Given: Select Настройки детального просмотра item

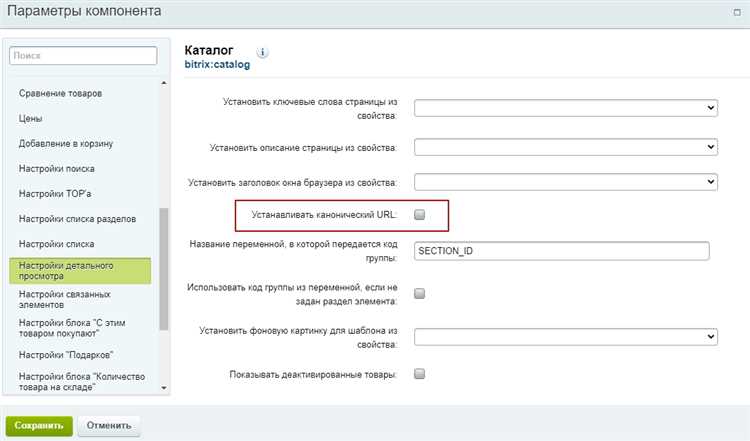Looking at the screenshot, I should coord(80,271).
